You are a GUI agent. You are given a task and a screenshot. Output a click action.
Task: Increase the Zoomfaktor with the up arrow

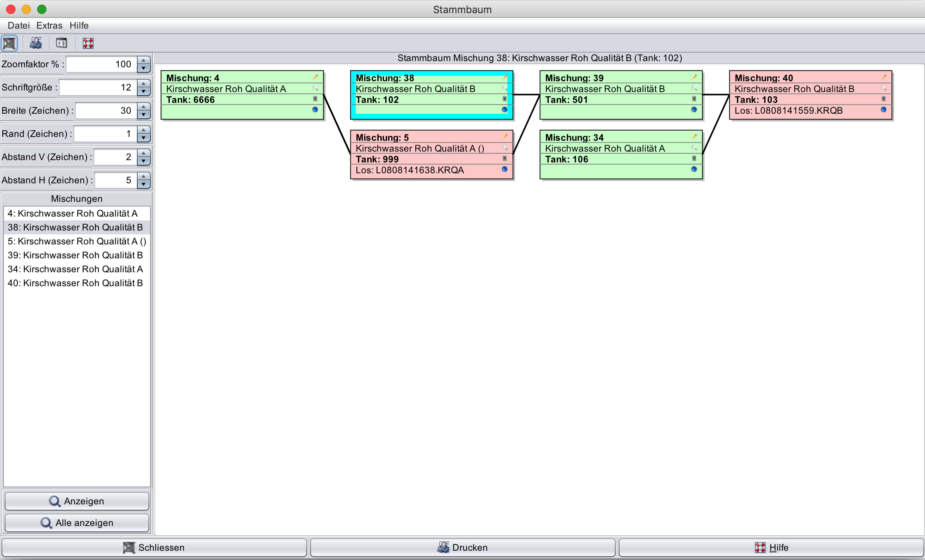pos(143,60)
